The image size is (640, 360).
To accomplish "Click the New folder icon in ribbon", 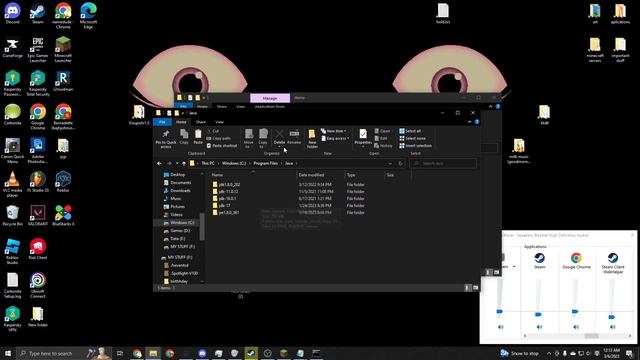I will click(x=312, y=134).
